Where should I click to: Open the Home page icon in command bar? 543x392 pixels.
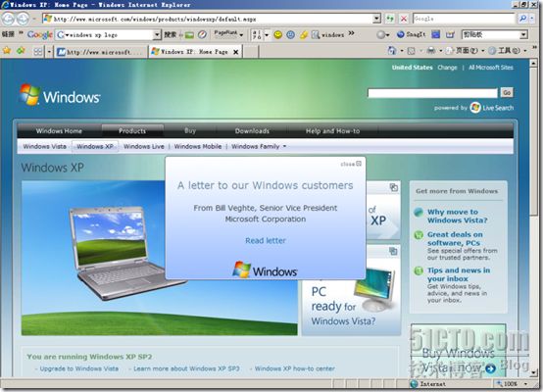coord(391,51)
